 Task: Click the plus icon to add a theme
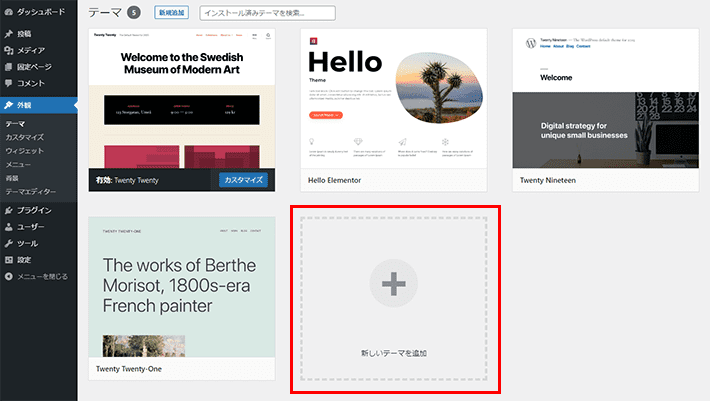pos(393,284)
